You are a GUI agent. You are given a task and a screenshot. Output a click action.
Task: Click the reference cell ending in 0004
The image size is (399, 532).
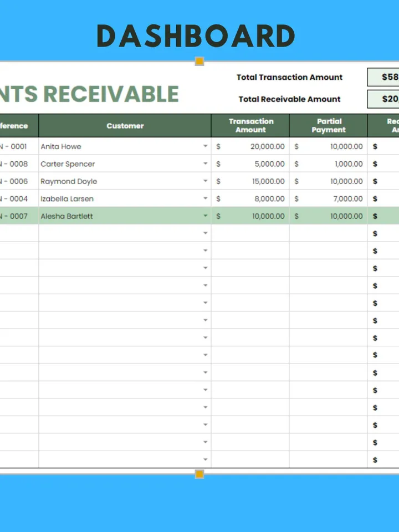coord(19,198)
